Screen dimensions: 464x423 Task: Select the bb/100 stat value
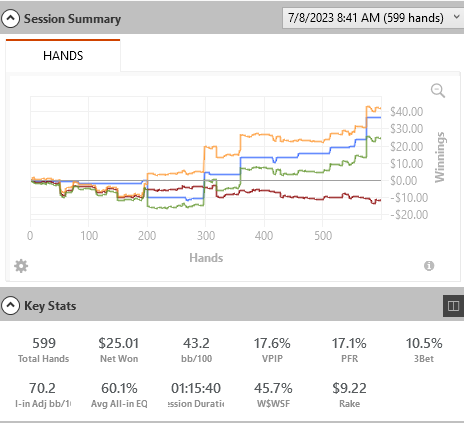click(x=196, y=343)
